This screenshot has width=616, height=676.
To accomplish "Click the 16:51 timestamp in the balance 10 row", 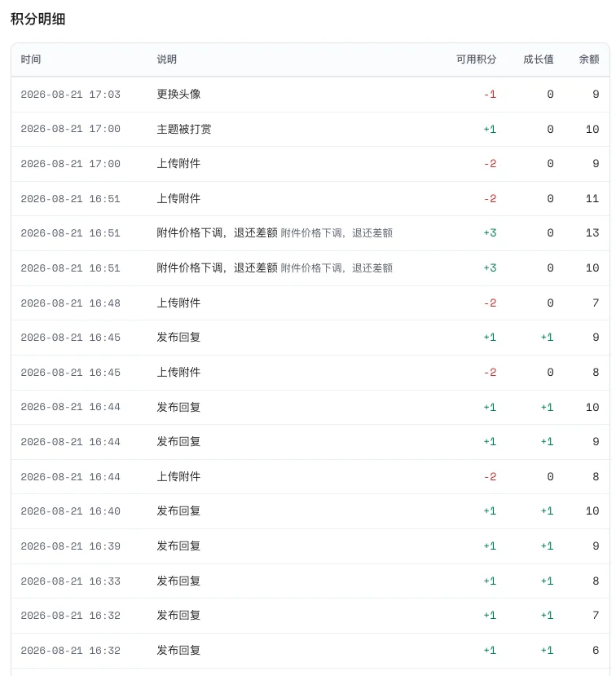I will click(x=71, y=268).
